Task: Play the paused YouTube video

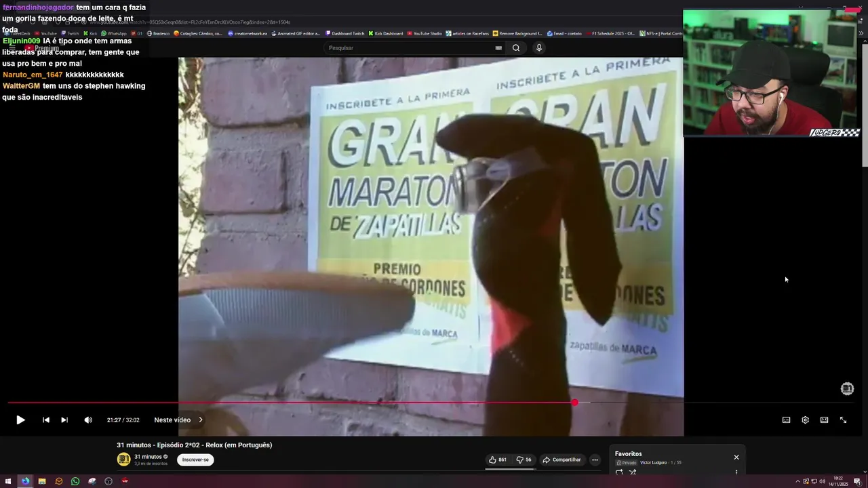Action: (20, 420)
